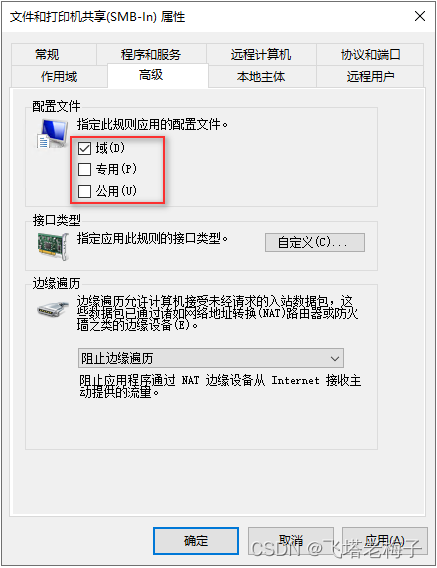437x568 pixels.
Task: Open the 程序和服务 tab
Action: pos(151,55)
